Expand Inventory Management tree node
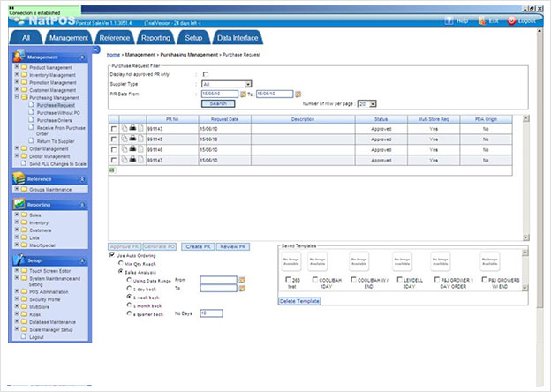The height and width of the screenshot is (392, 551). (17, 74)
